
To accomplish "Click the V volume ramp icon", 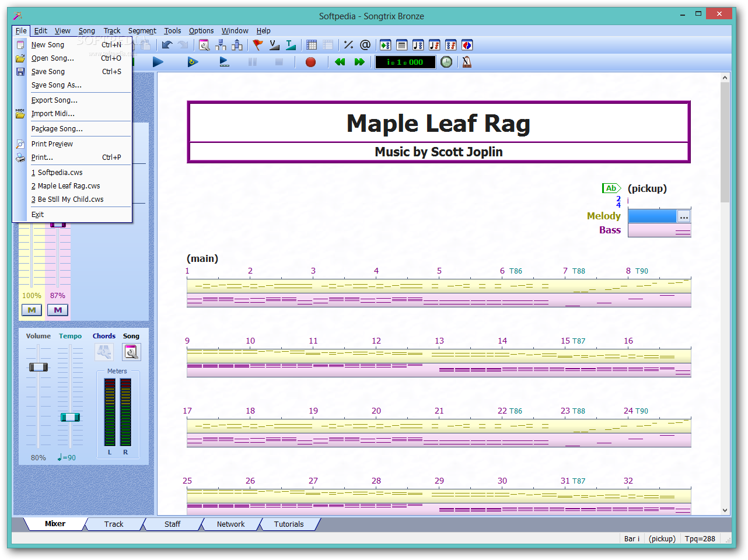I will pos(274,45).
